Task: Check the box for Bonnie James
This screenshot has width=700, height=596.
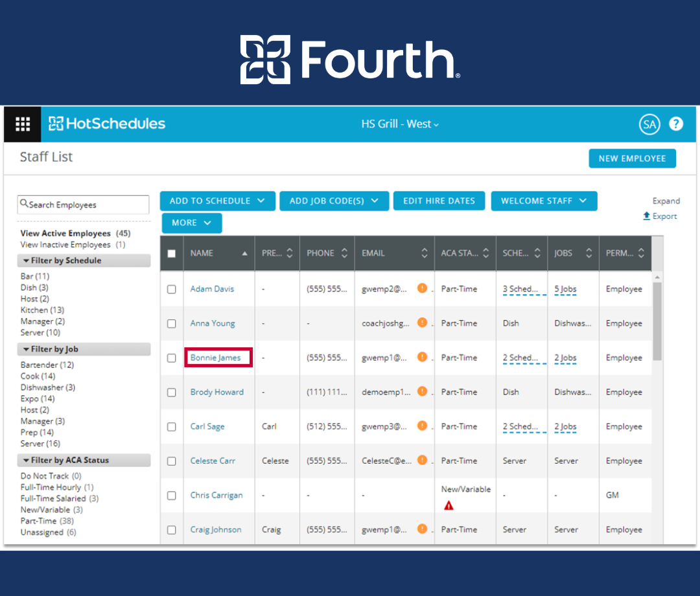Action: point(171,358)
